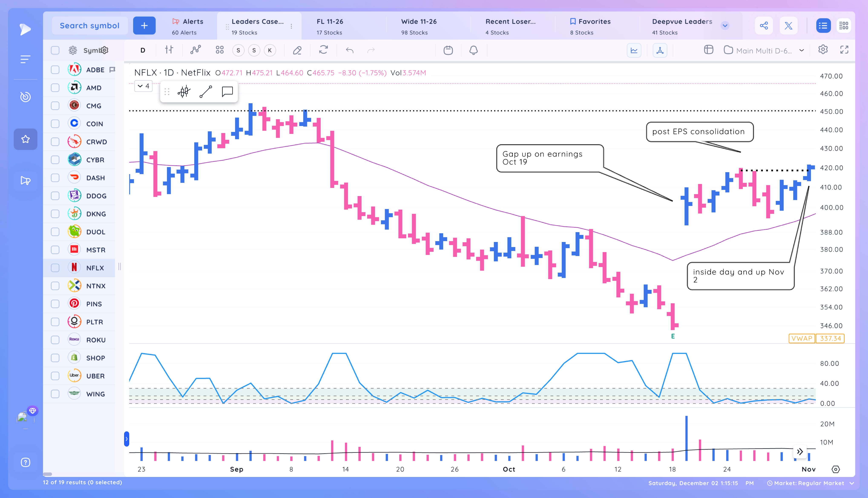Image resolution: width=868 pixels, height=498 pixels.
Task: Expand the watchlist tabs dropdown chevron
Action: click(725, 26)
